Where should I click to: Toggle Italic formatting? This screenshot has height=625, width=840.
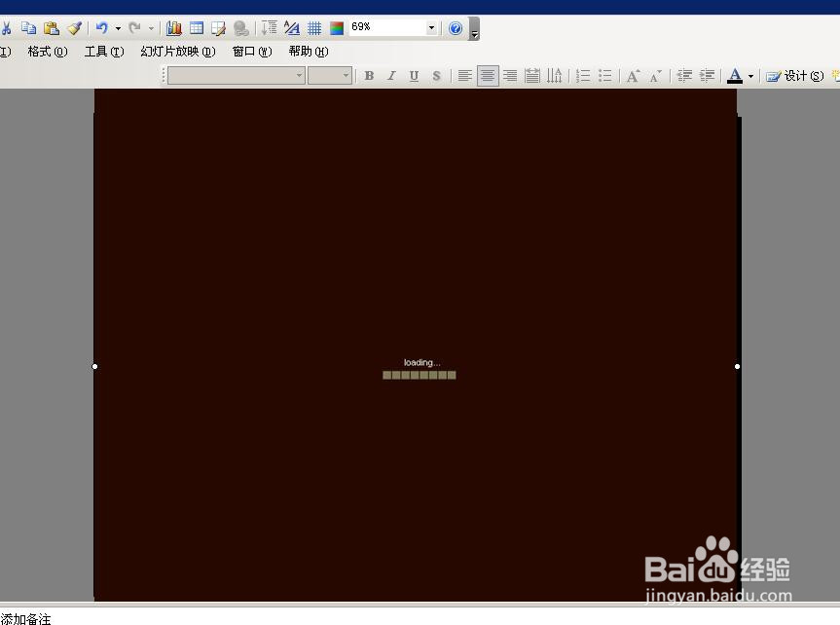click(x=391, y=76)
